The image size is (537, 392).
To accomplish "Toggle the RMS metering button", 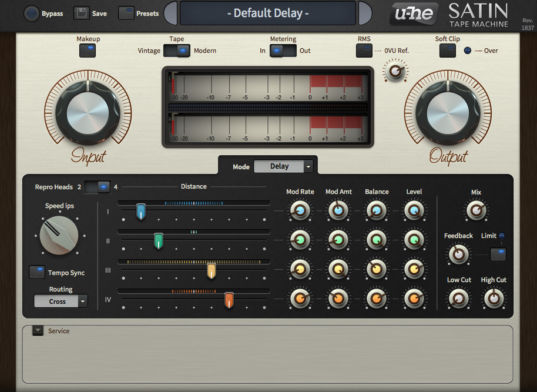I will coord(364,51).
